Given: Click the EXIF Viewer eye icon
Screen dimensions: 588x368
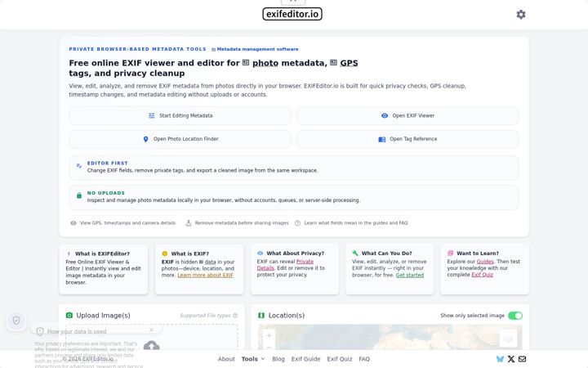Looking at the screenshot, I should click(385, 115).
